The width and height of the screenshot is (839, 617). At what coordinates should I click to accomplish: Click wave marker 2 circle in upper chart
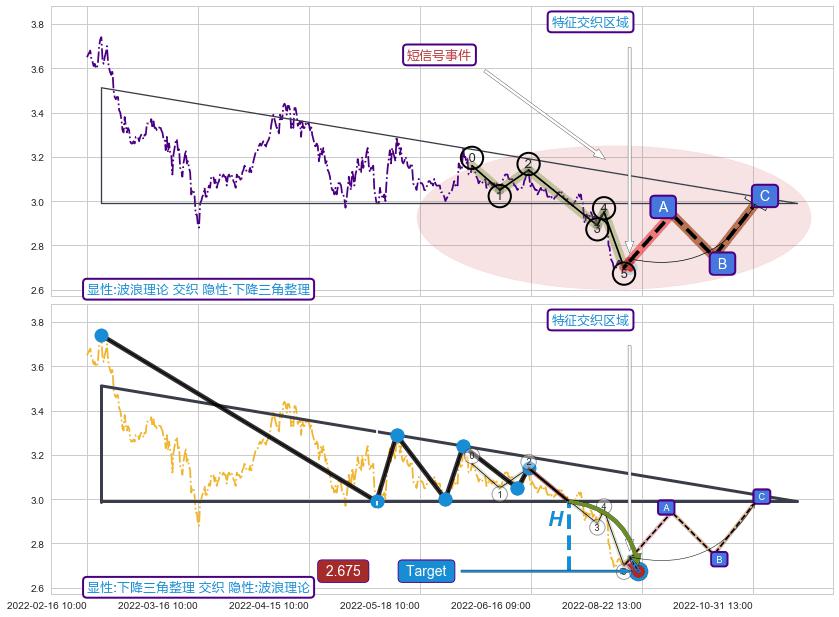(x=529, y=164)
